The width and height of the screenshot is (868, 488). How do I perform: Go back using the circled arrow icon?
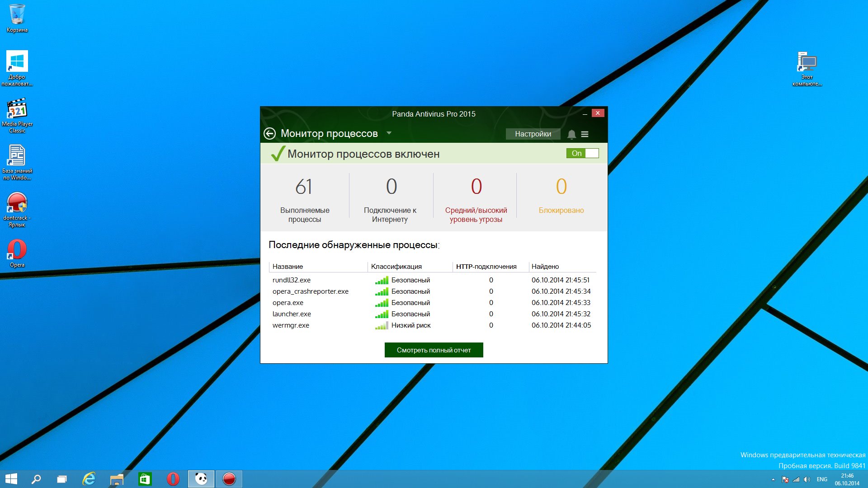point(269,133)
